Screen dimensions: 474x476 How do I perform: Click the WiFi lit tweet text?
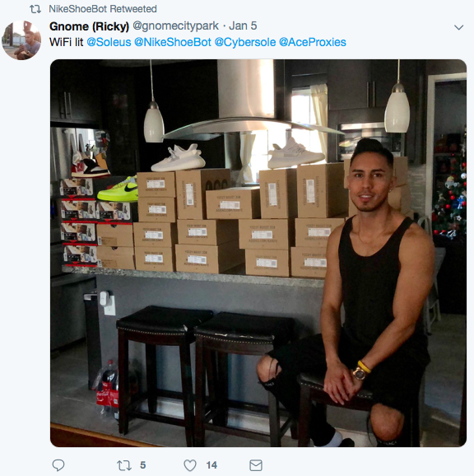pyautogui.click(x=66, y=42)
